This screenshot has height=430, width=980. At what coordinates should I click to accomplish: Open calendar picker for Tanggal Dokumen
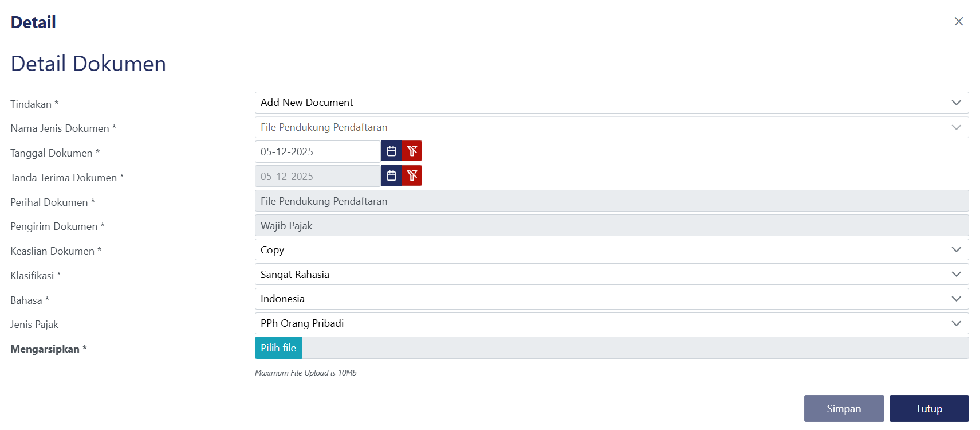tap(391, 151)
